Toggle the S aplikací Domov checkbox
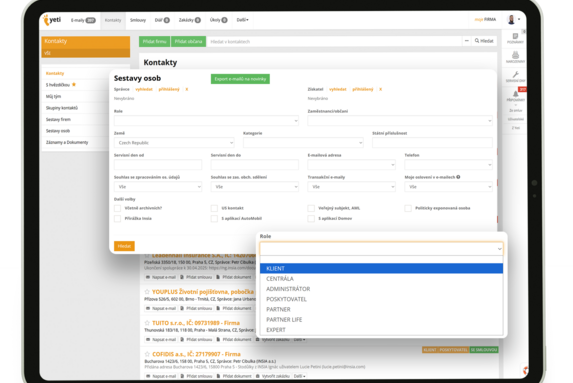573x383 pixels. pyautogui.click(x=311, y=219)
